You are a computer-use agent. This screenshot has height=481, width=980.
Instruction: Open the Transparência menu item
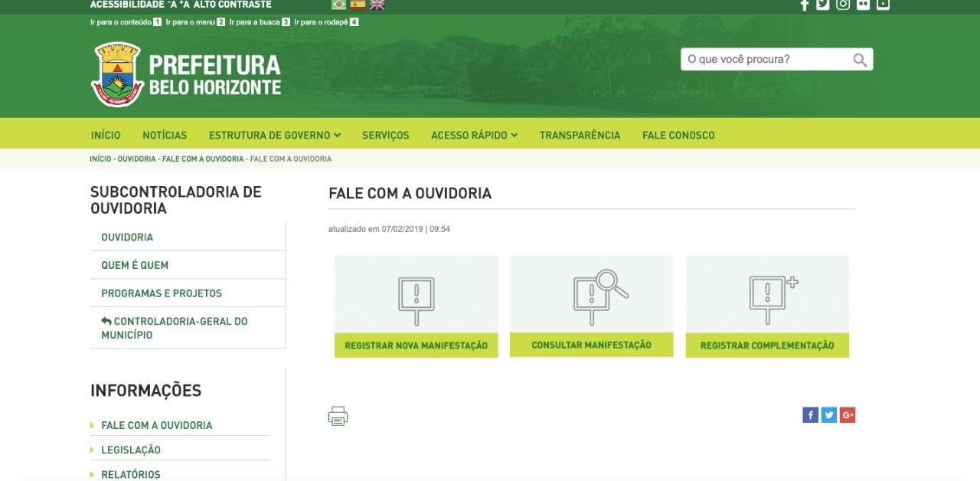click(580, 135)
